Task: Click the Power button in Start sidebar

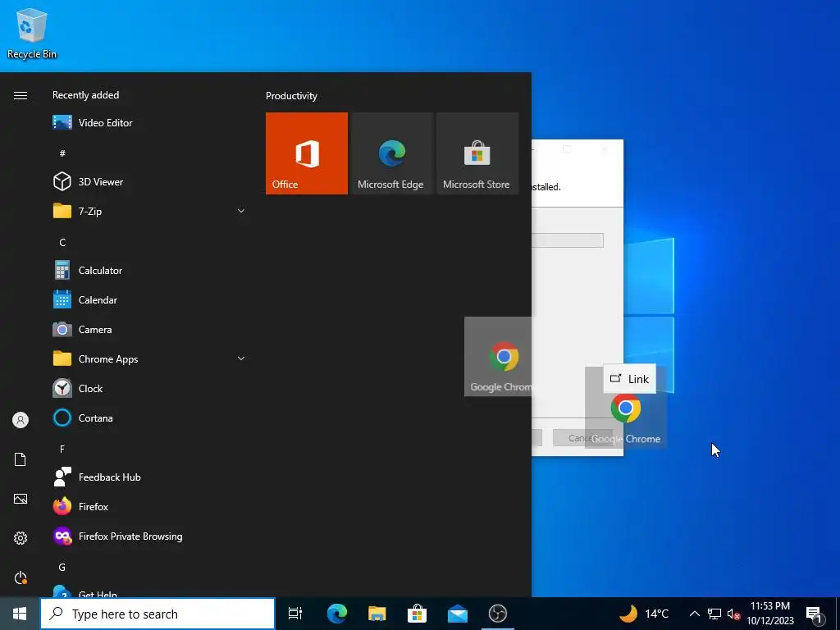Action: click(21, 577)
